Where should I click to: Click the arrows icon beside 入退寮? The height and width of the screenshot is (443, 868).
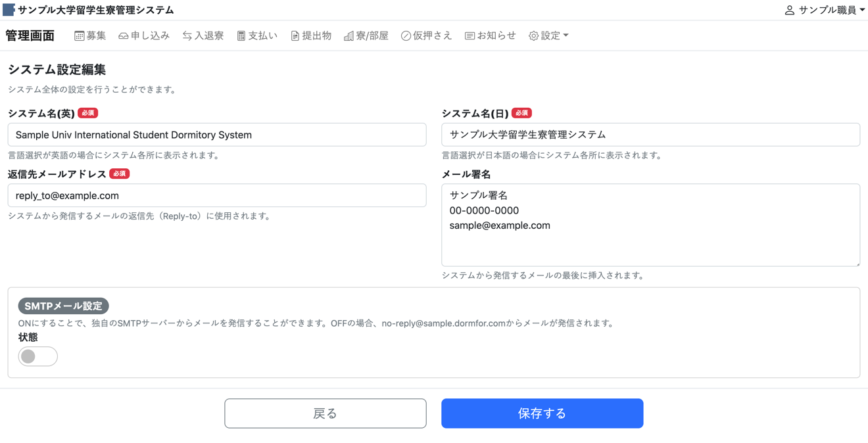coord(187,36)
